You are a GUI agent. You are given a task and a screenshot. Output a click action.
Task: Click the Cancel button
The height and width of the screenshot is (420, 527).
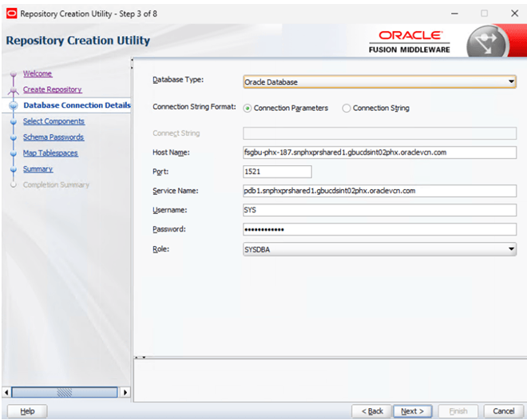pyautogui.click(x=504, y=411)
